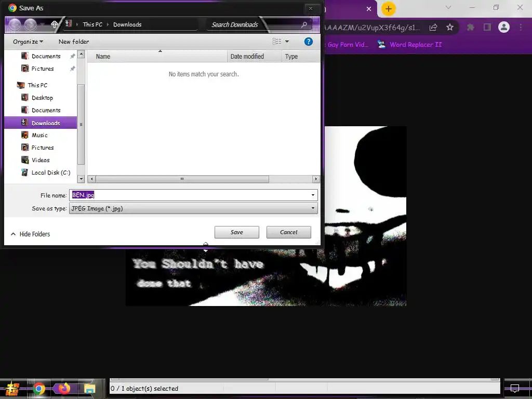
Task: Open the Videos folder
Action: point(41,160)
